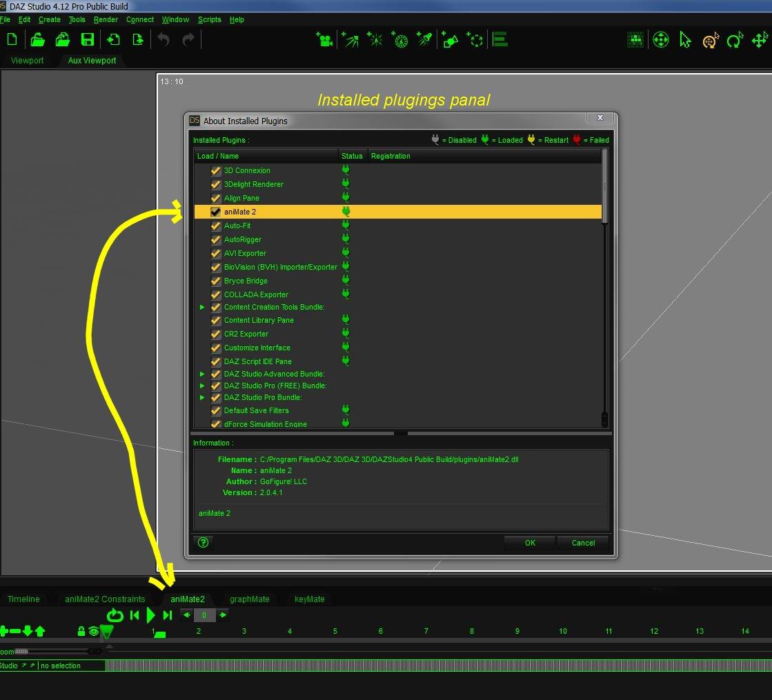
Task: Sort plugins by the Load / Name header
Action: click(x=266, y=156)
